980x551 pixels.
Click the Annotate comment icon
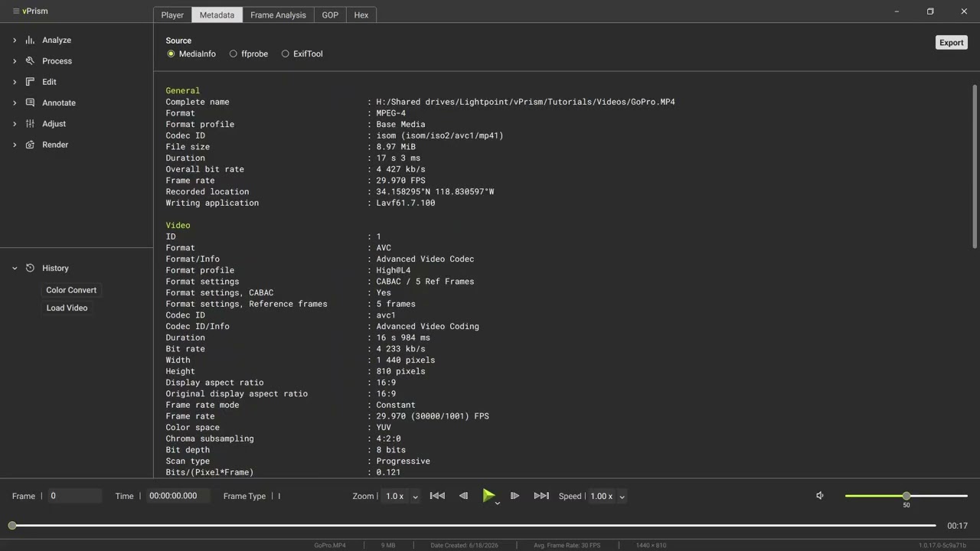point(30,103)
